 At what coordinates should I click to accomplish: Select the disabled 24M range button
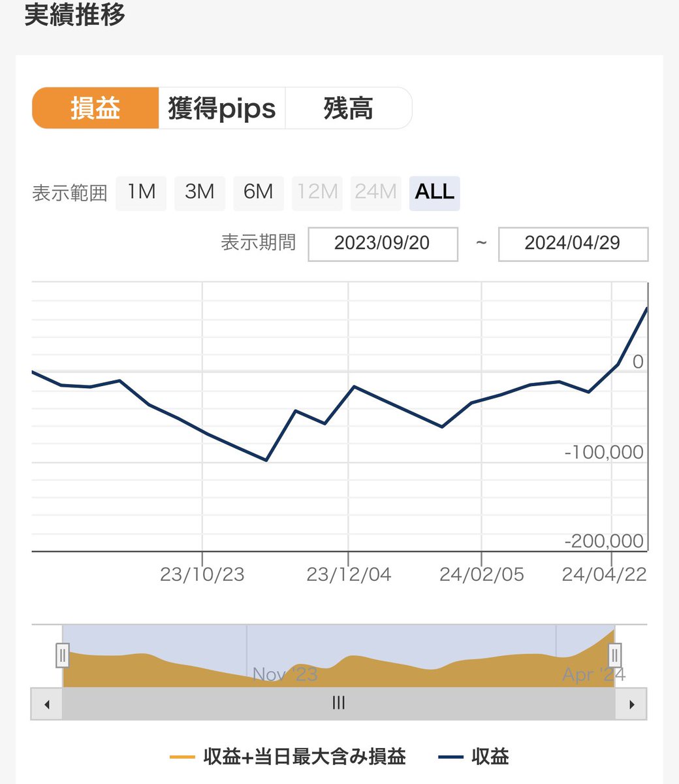click(x=376, y=193)
